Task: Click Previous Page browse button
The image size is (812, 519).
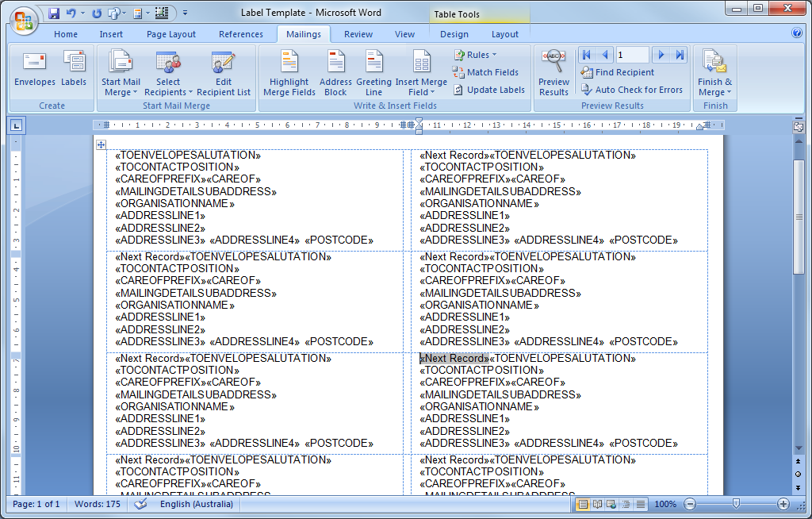Action: click(798, 461)
